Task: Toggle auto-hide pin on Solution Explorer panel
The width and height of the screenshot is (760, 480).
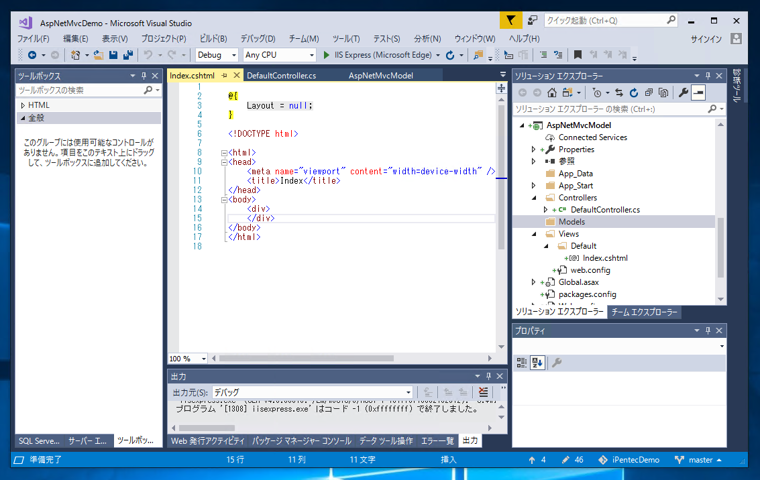Action: [x=708, y=76]
